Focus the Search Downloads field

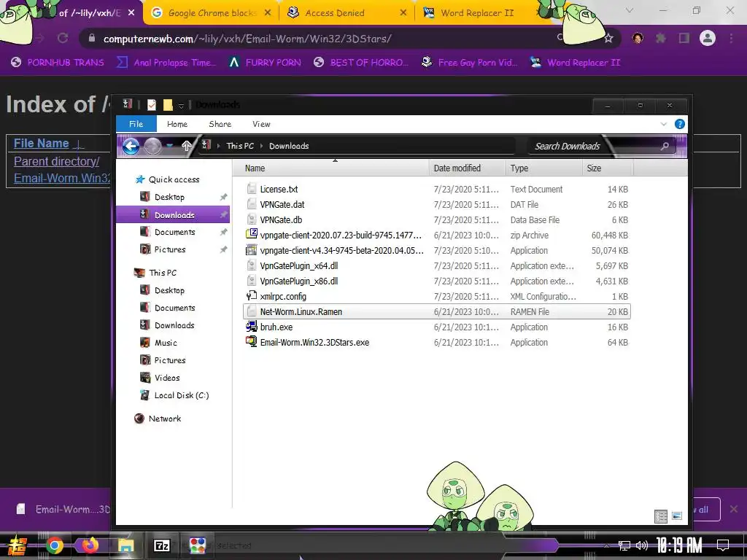[x=601, y=146]
